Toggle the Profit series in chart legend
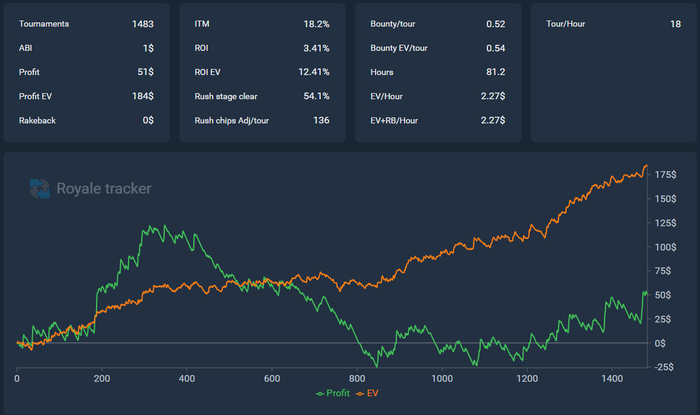This screenshot has width=700, height=415. pos(337,393)
